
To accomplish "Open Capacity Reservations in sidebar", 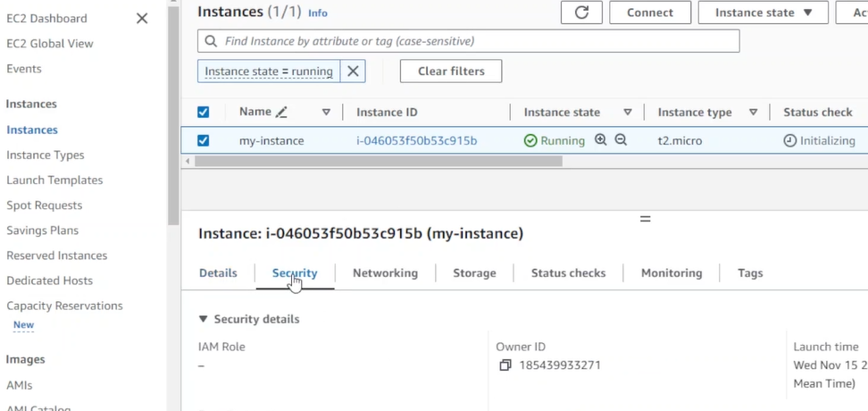I will coord(64,306).
